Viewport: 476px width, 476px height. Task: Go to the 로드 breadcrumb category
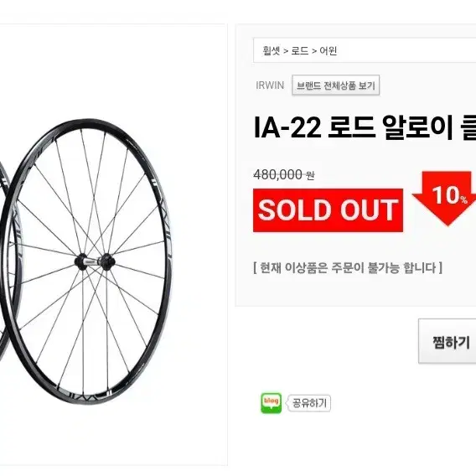[x=300, y=50]
